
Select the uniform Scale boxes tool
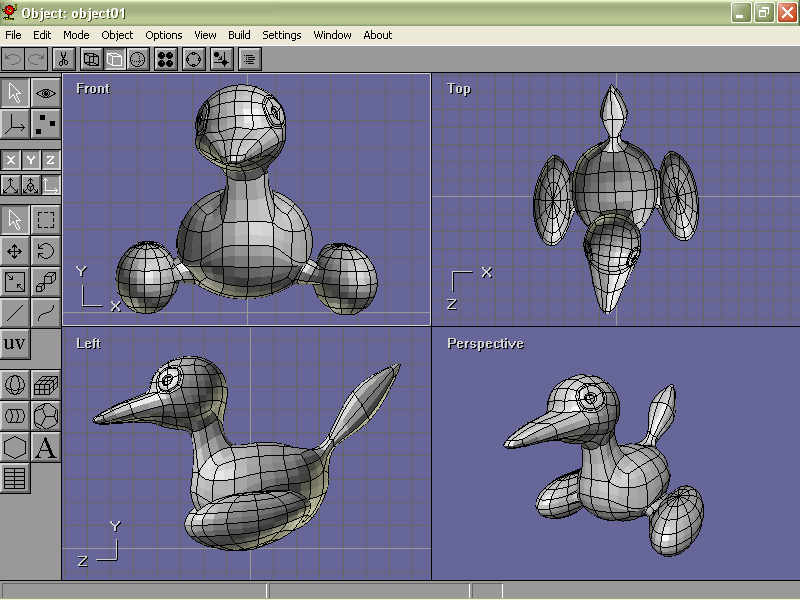pos(46,282)
